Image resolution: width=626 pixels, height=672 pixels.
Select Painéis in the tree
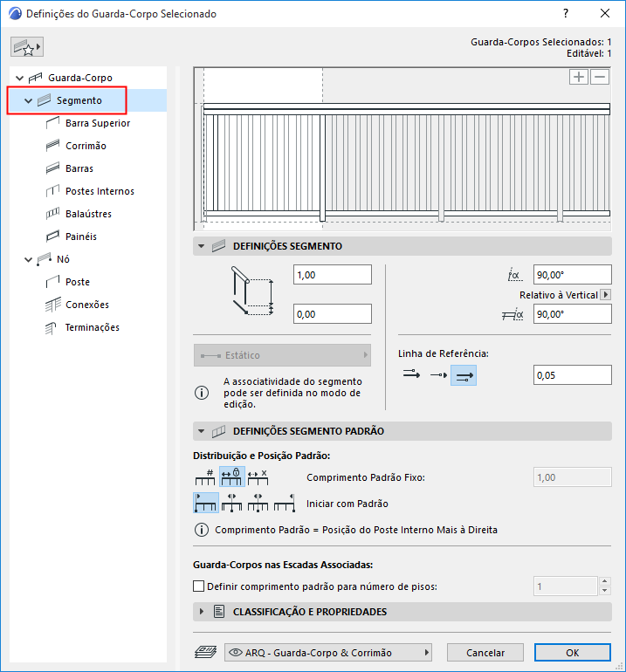pyautogui.click(x=81, y=237)
